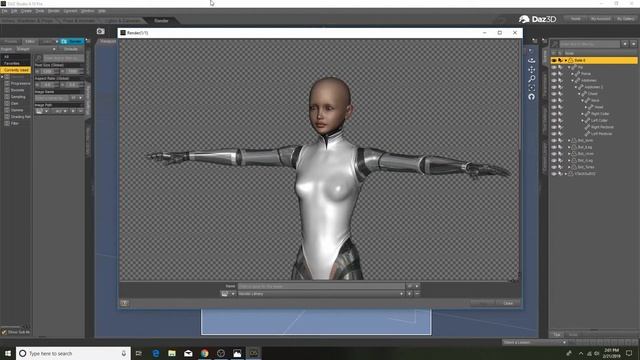
Task: Select the Favorites category
Action: click(x=15, y=63)
